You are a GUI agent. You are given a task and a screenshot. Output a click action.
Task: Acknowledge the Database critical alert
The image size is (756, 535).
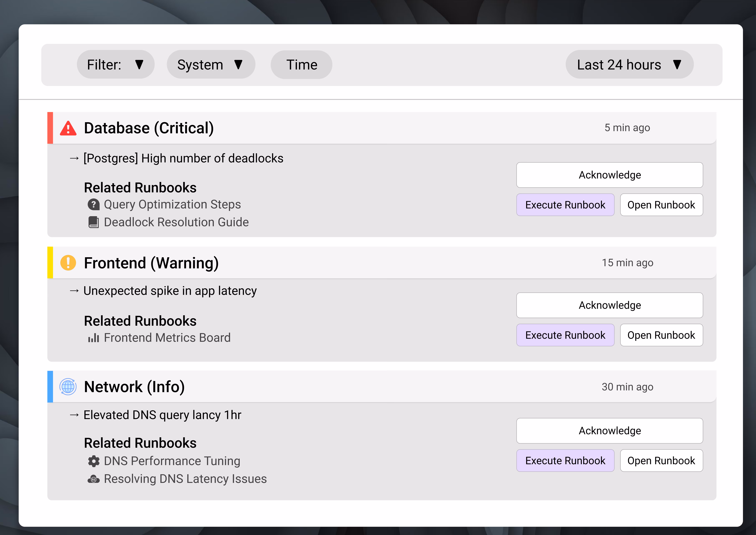610,175
